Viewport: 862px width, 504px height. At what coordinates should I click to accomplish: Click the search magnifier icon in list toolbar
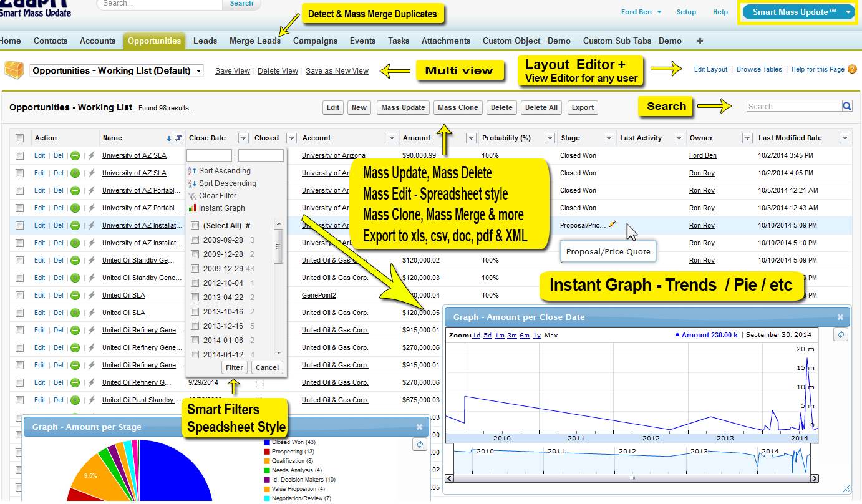point(846,107)
